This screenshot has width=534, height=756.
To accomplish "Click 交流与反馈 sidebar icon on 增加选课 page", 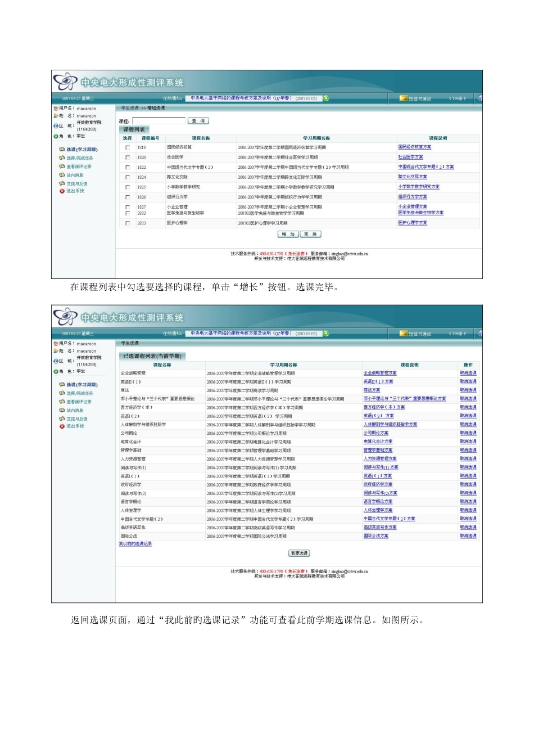I will click(62, 183).
